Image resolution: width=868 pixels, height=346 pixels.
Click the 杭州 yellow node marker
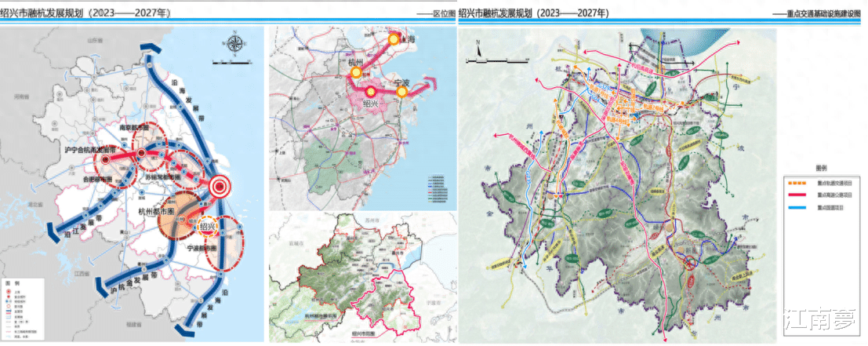pos(357,72)
